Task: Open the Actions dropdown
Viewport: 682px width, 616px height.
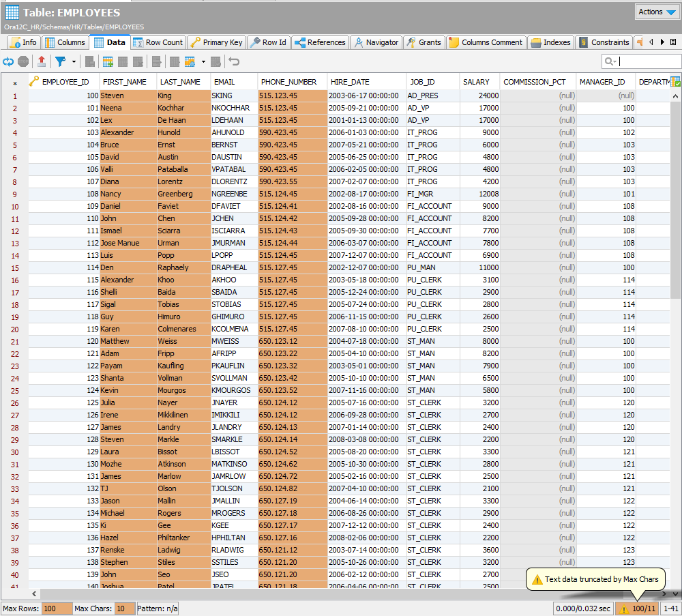Action: (x=657, y=12)
